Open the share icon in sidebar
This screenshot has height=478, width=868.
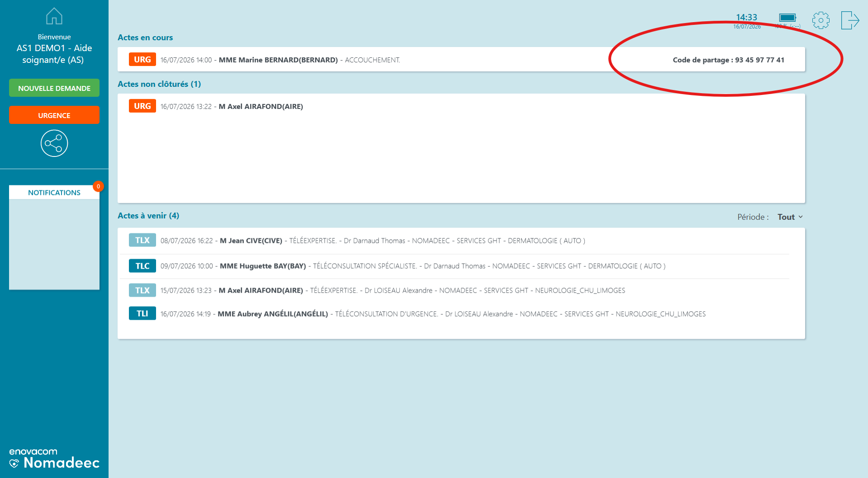(x=54, y=143)
